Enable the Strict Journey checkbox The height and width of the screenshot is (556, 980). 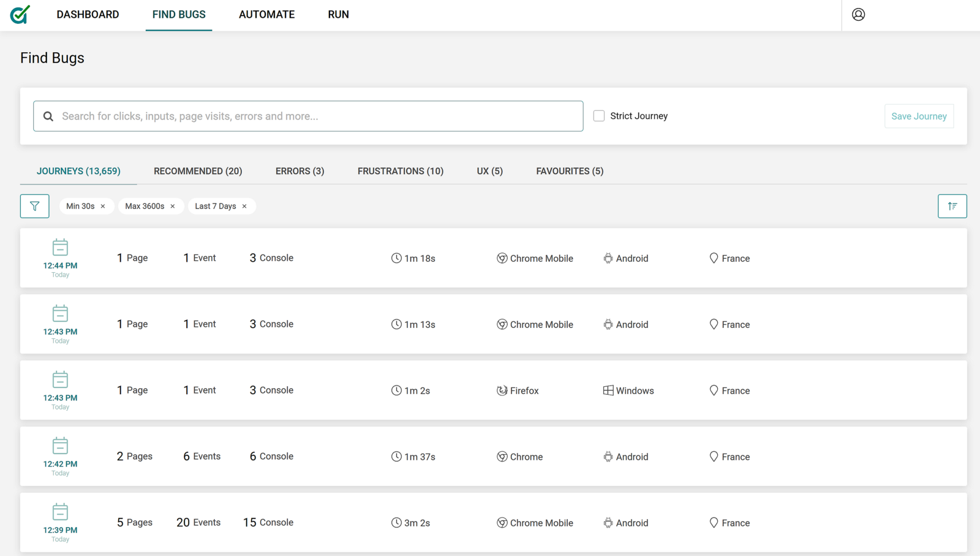(599, 116)
